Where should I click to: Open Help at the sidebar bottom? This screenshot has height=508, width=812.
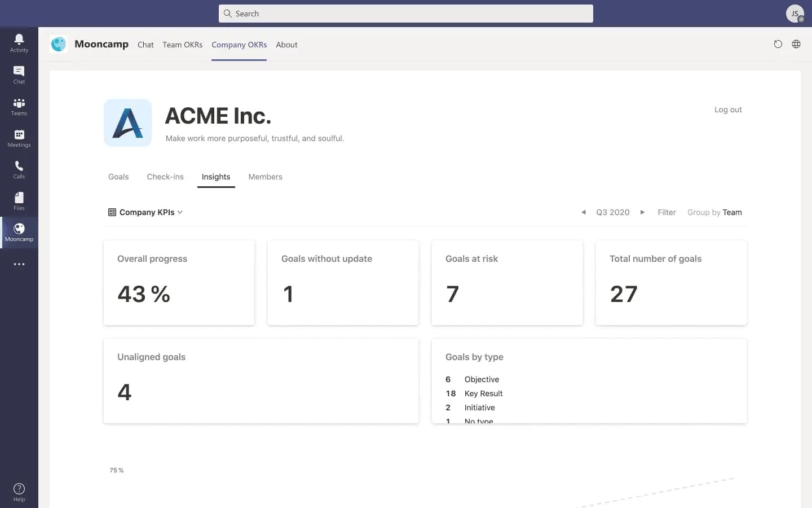[19, 492]
